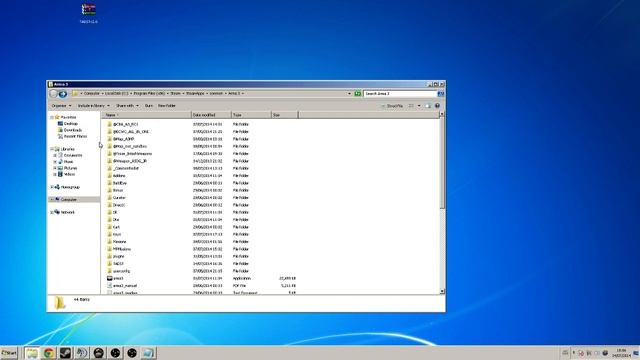Open the Desktop shortcut under Favorites
Screen dimensions: 640x360
coord(71,124)
